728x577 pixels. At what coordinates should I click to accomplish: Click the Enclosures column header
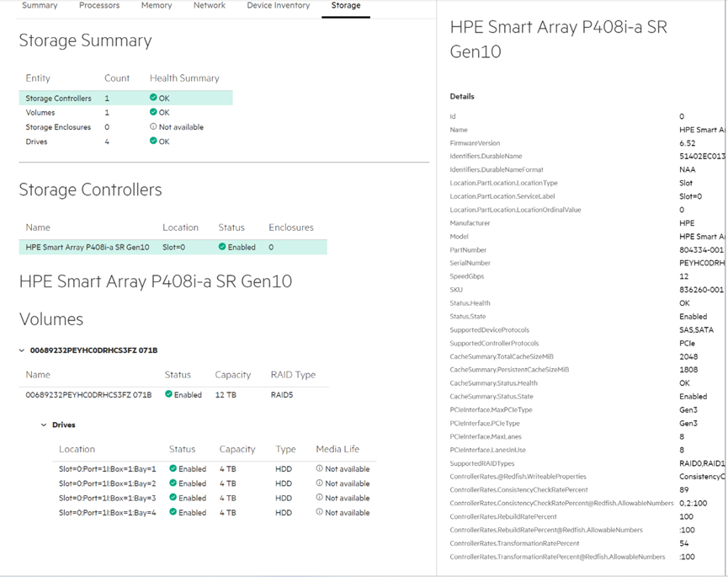click(291, 227)
